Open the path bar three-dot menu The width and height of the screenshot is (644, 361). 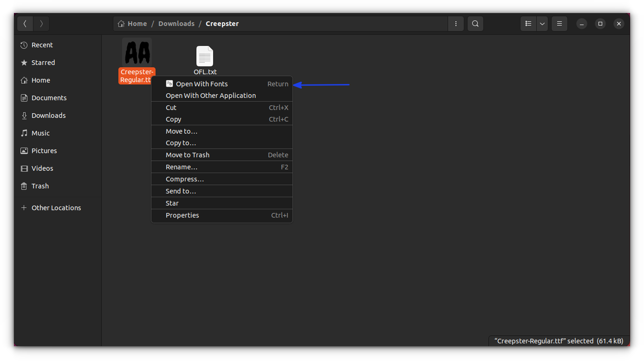(x=455, y=23)
